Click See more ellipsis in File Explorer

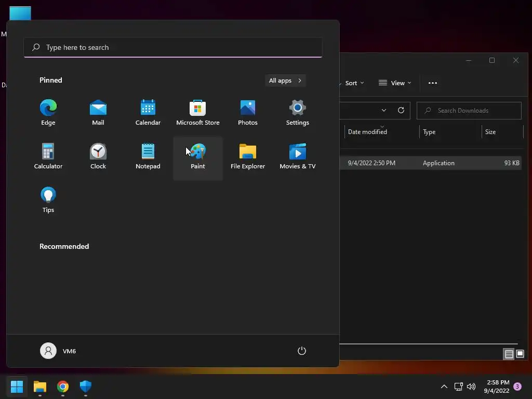(x=433, y=83)
